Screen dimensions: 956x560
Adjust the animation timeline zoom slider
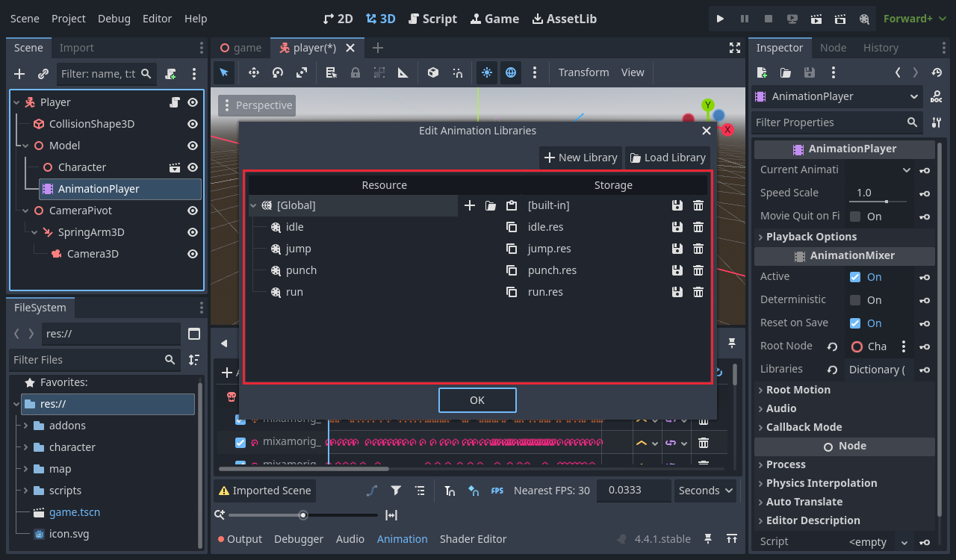tap(303, 515)
